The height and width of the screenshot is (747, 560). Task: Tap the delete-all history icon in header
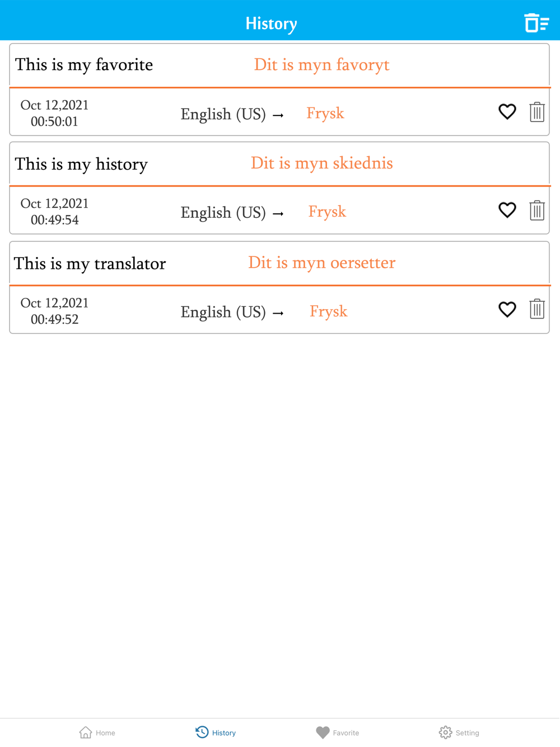(x=536, y=23)
